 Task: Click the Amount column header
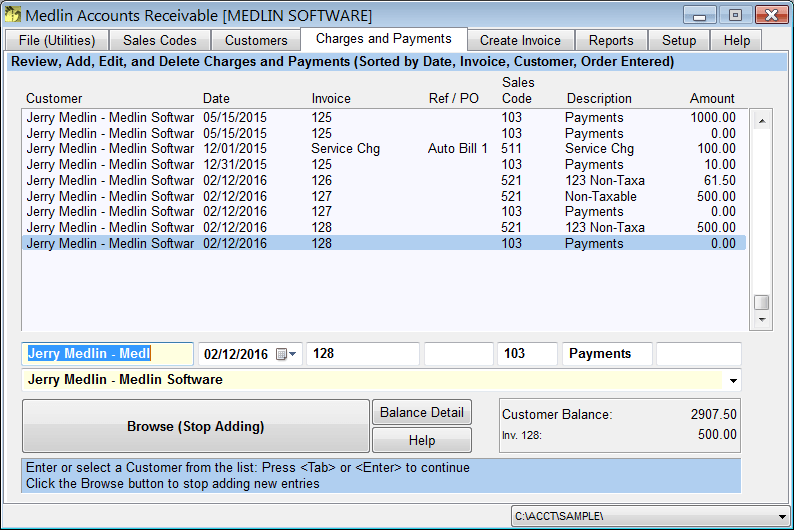click(712, 98)
